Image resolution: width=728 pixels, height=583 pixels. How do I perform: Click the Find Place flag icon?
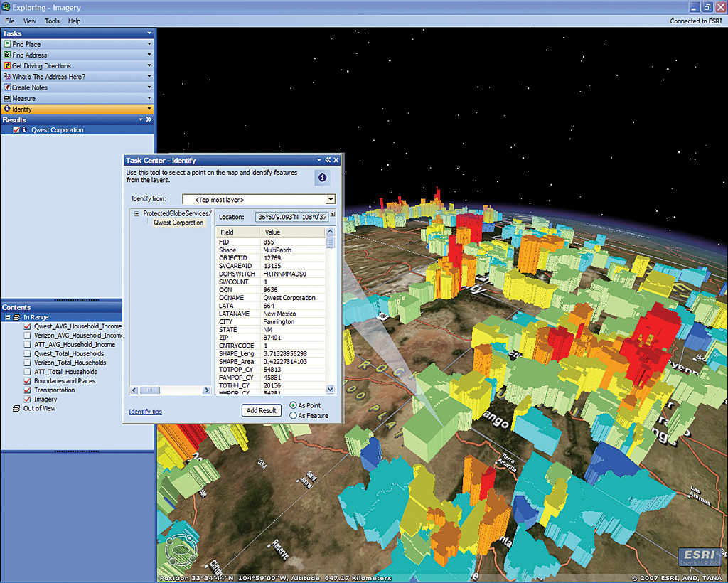tap(7, 44)
